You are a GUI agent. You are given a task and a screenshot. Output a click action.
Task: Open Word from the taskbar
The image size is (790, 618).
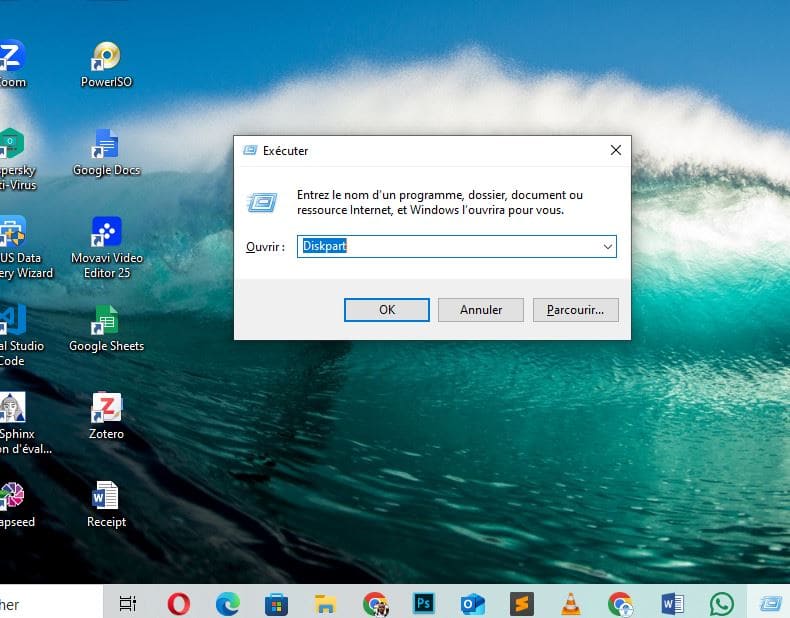[x=672, y=603]
